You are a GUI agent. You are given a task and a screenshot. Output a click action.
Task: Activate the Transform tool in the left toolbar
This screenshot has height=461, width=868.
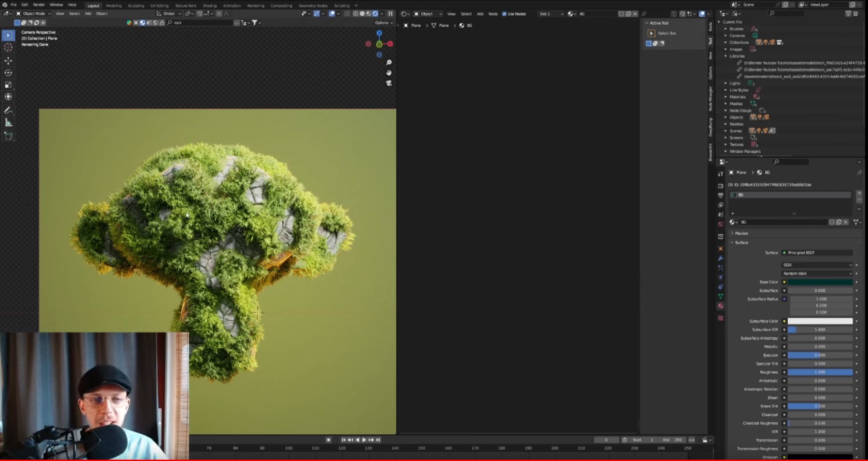(x=8, y=96)
